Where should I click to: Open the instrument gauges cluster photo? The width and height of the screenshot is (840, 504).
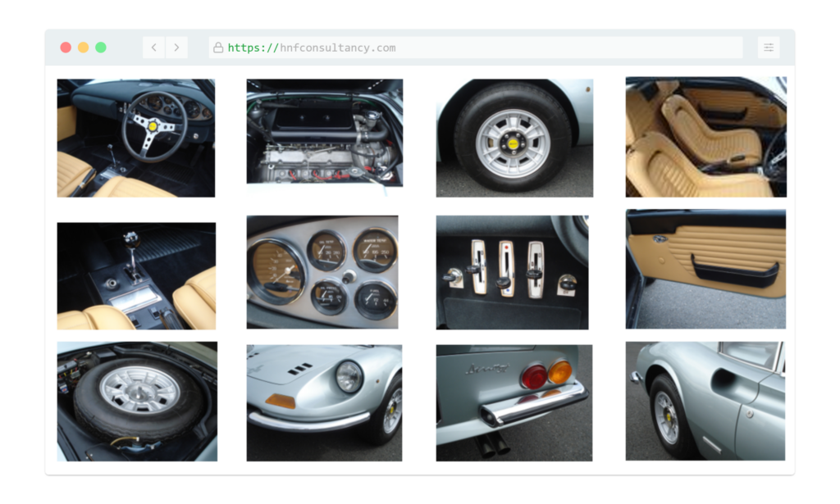(322, 272)
